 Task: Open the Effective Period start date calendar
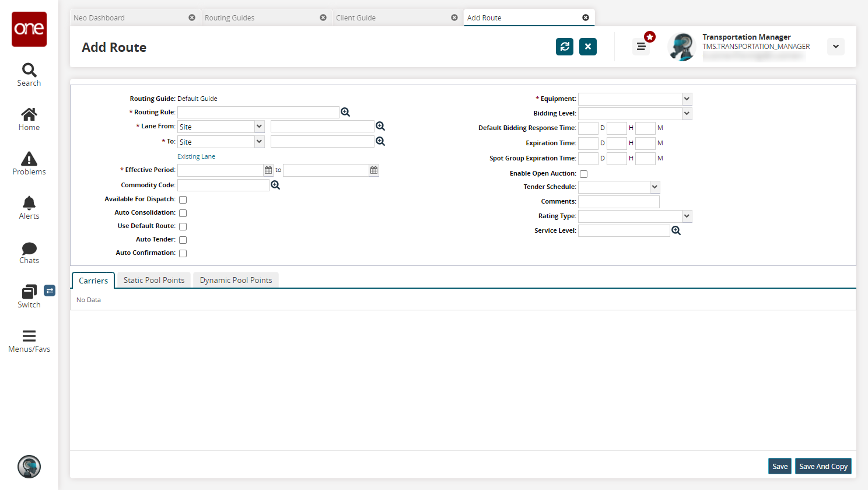click(268, 170)
